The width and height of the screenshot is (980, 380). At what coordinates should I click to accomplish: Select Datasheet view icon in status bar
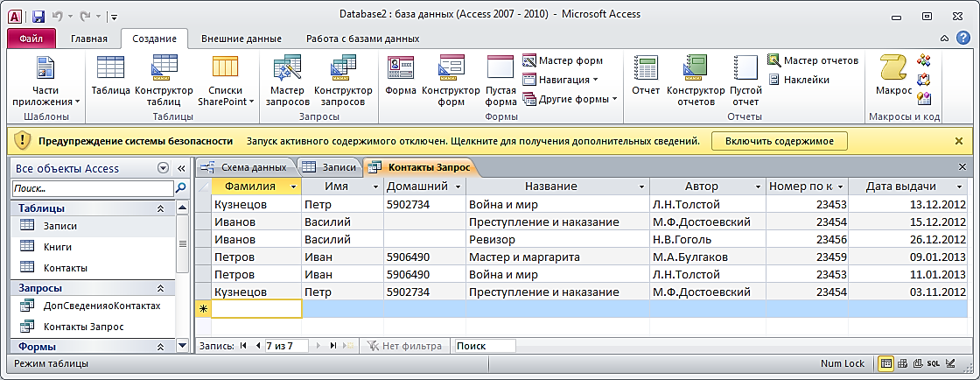[885, 363]
